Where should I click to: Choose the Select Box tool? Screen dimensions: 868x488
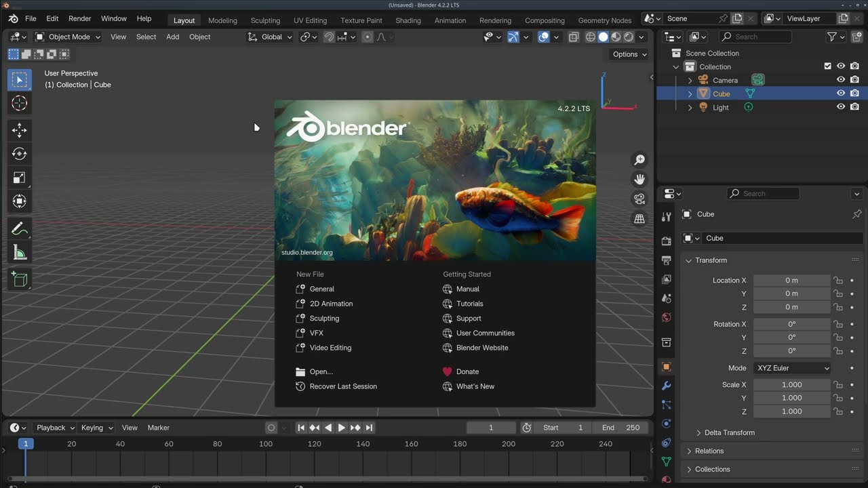pyautogui.click(x=20, y=80)
